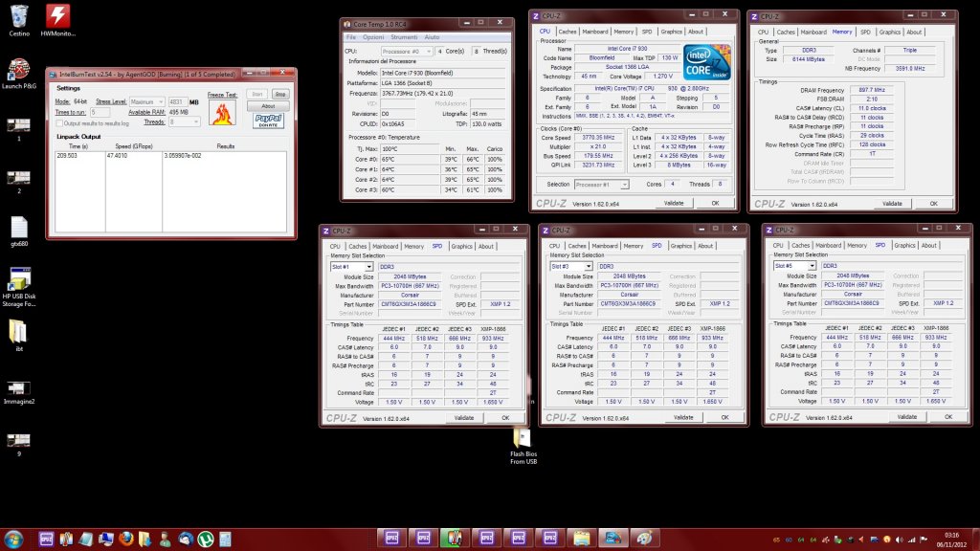
Task: Click the Freeze Test flame icon in IntelBurnTest
Action: (222, 114)
